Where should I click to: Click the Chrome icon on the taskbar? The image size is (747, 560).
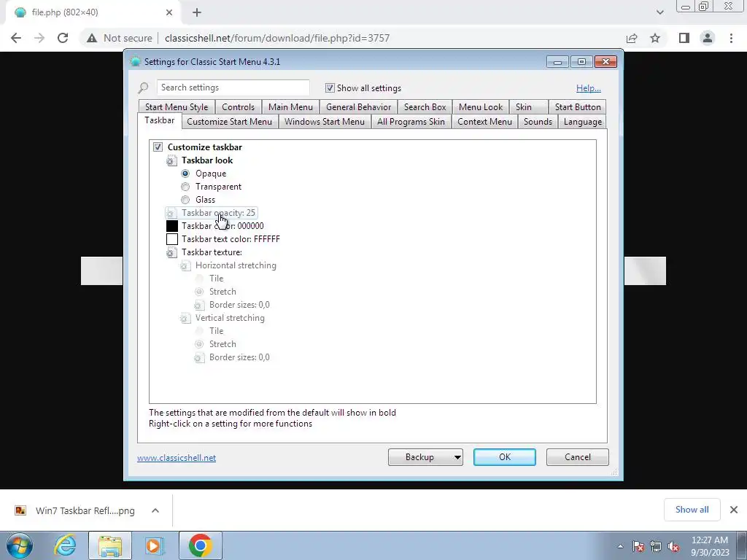pos(200,545)
